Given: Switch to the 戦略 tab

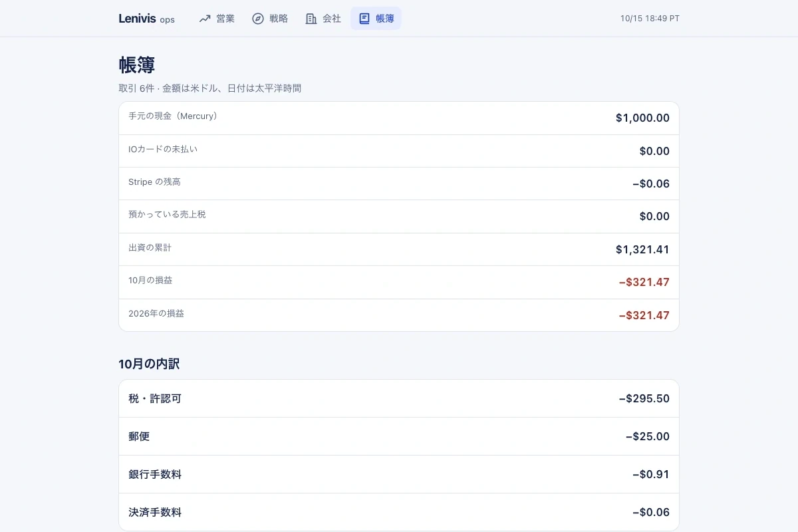Looking at the screenshot, I should click(270, 19).
